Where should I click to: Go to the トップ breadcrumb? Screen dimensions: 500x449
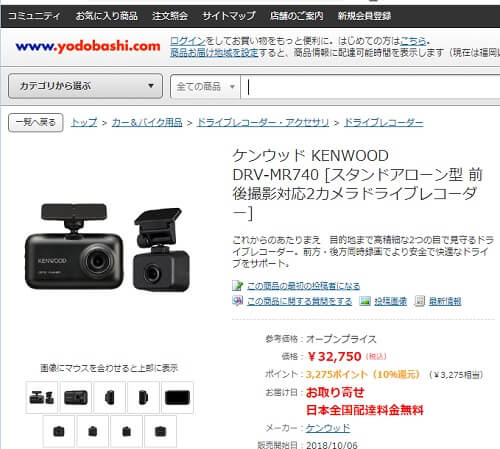84,122
